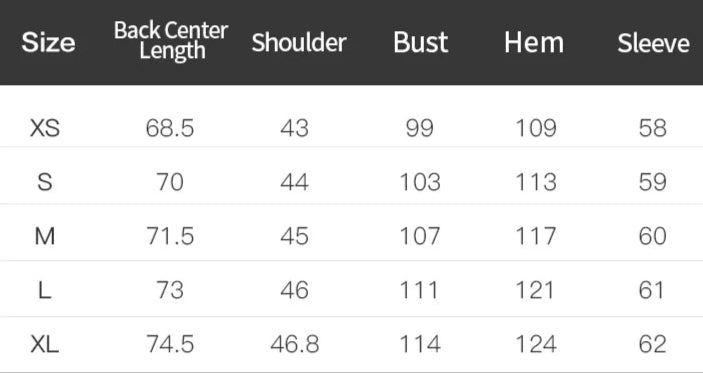Click the Hem column header

[x=534, y=43]
